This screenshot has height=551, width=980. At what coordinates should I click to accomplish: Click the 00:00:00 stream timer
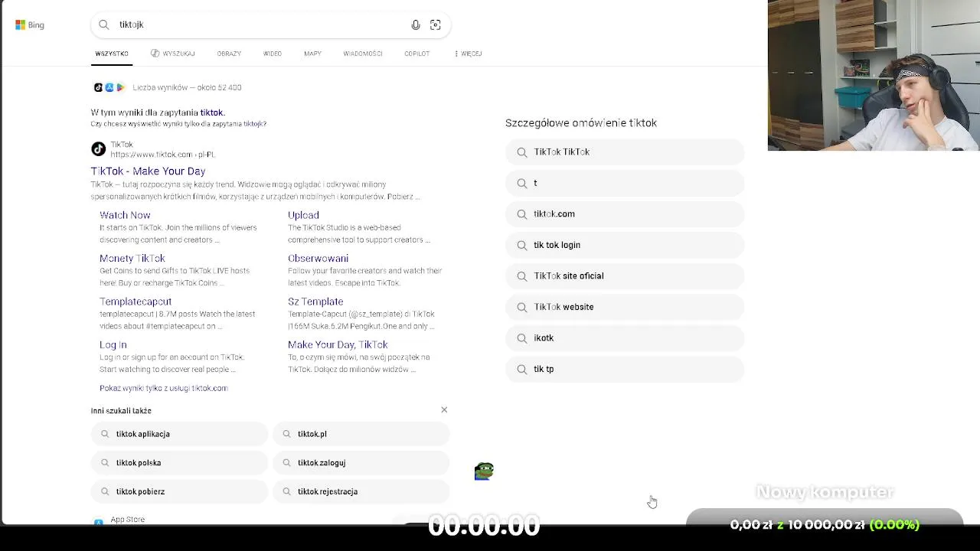484,526
